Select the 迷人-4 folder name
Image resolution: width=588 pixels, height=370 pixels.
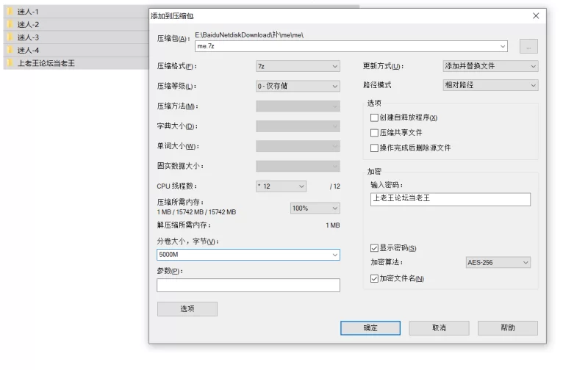[x=28, y=50]
